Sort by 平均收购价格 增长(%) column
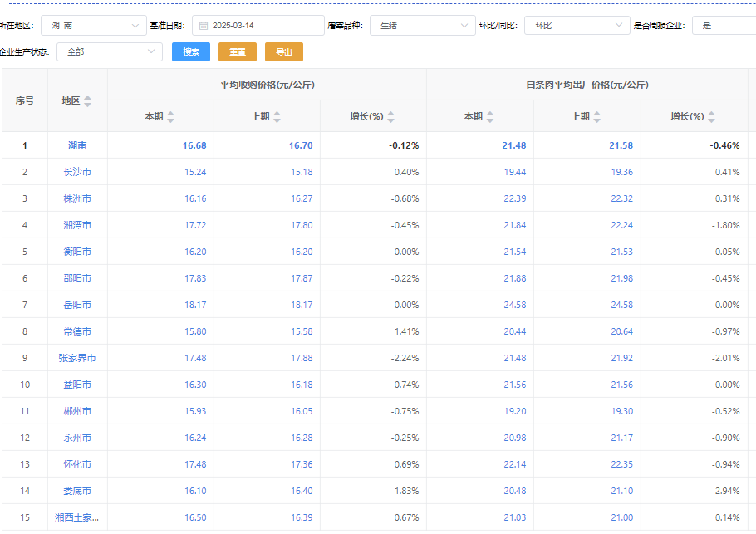The image size is (756, 534). point(390,117)
